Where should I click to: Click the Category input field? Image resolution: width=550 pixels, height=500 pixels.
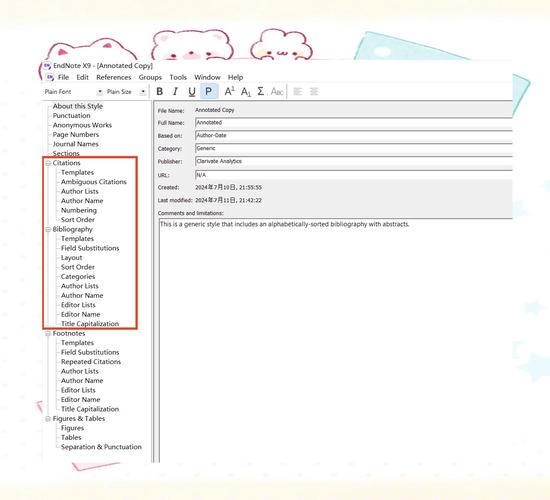point(354,148)
